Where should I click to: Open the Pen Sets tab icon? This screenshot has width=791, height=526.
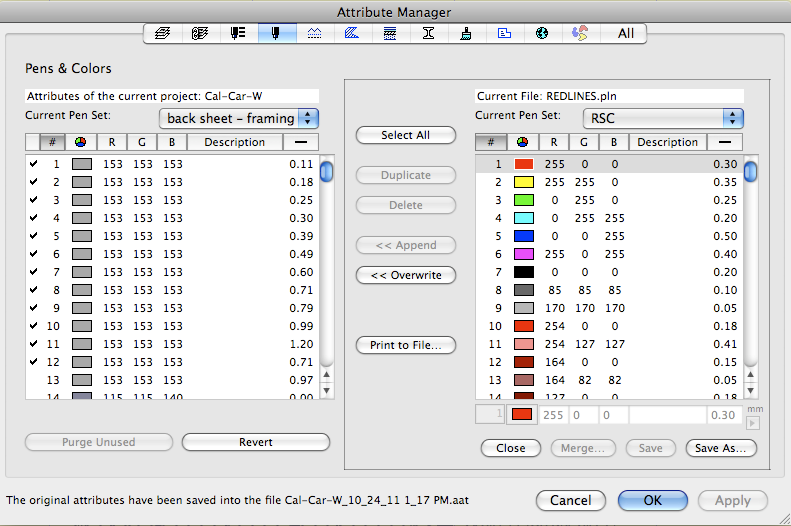(x=238, y=33)
